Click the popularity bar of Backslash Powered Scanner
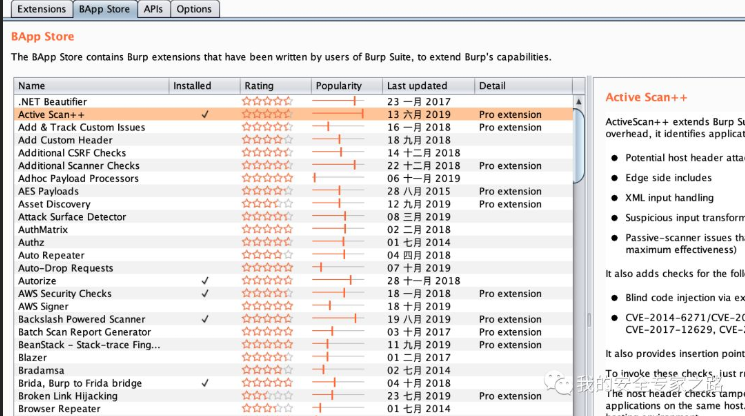The height and width of the screenshot is (416, 745). tap(338, 319)
